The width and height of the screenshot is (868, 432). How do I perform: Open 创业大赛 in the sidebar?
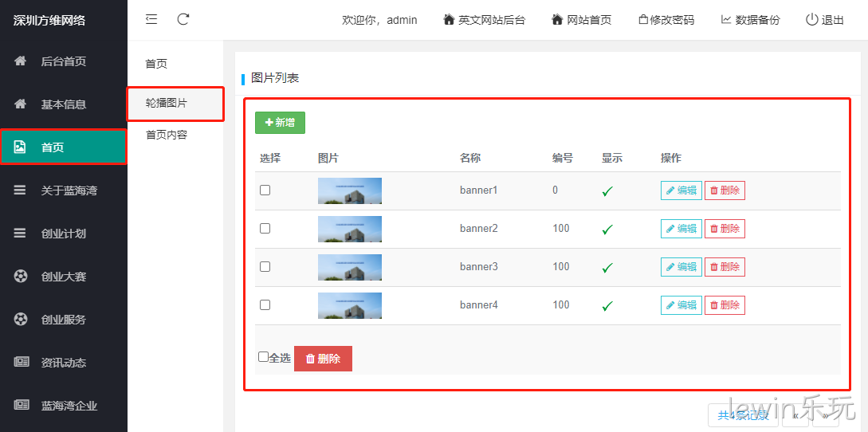click(64, 276)
